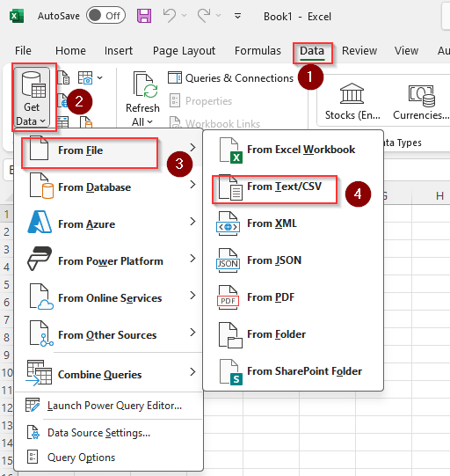Click the From PDF file icon
This screenshot has height=476, width=450.
[228, 297]
